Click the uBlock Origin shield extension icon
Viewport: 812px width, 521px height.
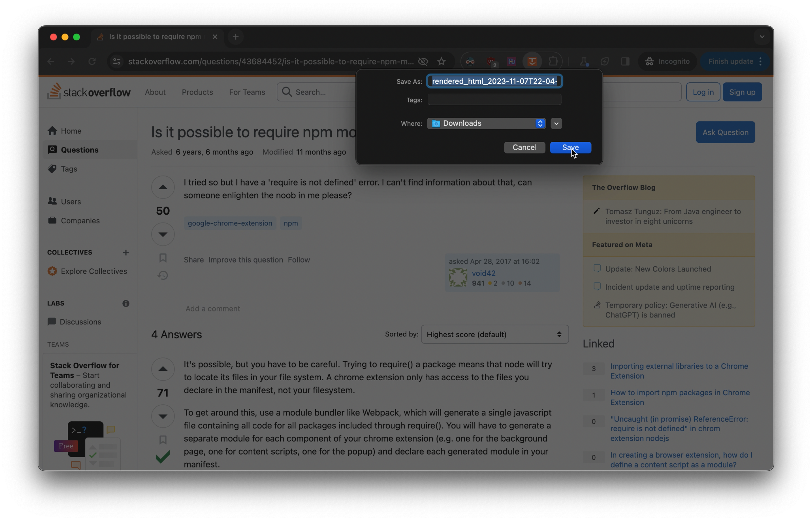click(x=491, y=61)
